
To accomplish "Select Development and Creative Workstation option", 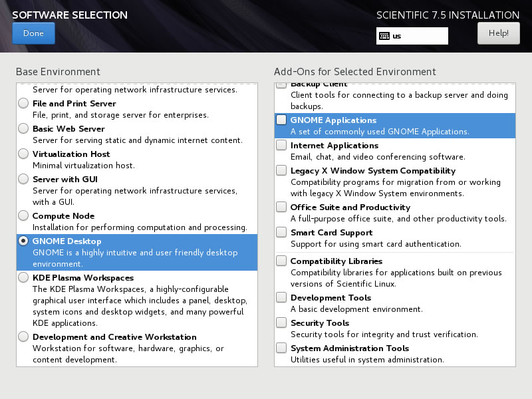I will pos(23,336).
